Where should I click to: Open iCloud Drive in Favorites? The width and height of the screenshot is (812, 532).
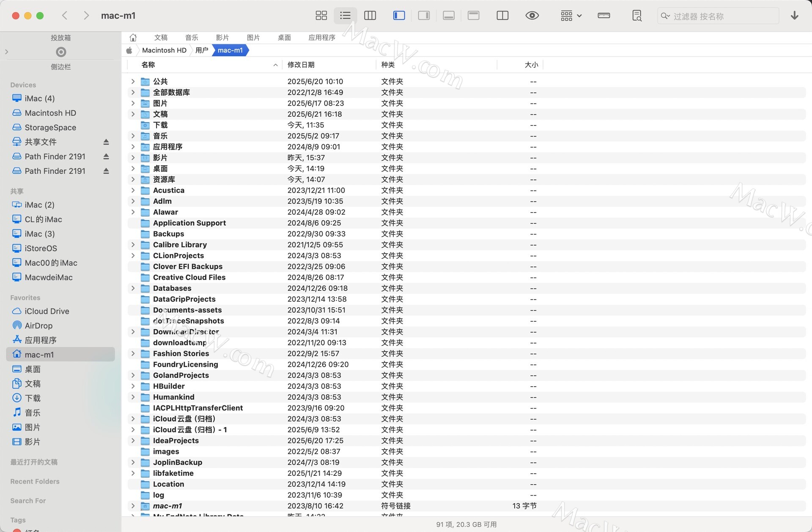47,311
